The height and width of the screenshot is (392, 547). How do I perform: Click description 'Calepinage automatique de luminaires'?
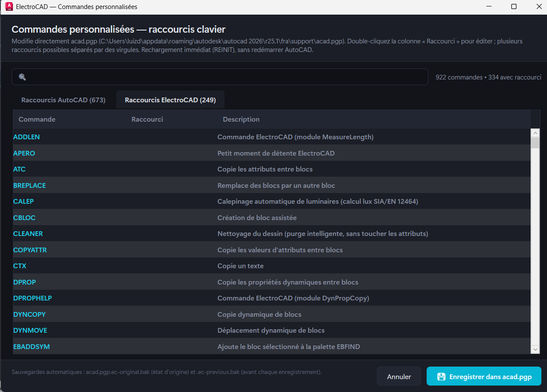point(318,202)
